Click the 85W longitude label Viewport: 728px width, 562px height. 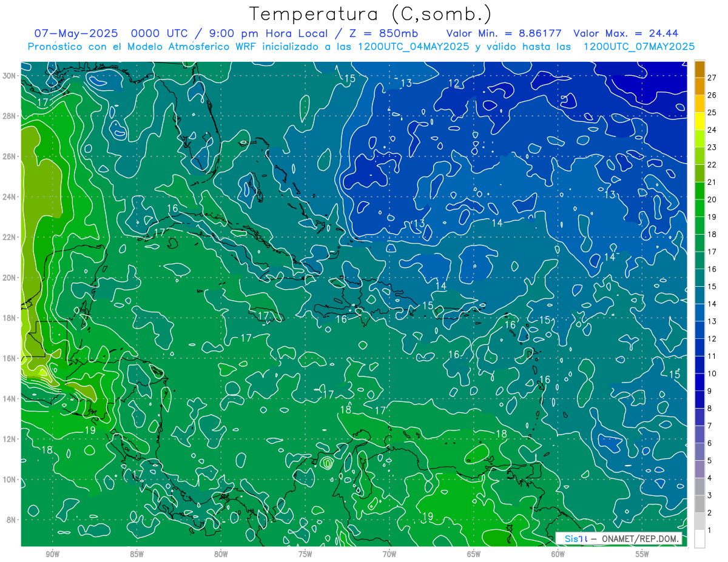click(136, 554)
